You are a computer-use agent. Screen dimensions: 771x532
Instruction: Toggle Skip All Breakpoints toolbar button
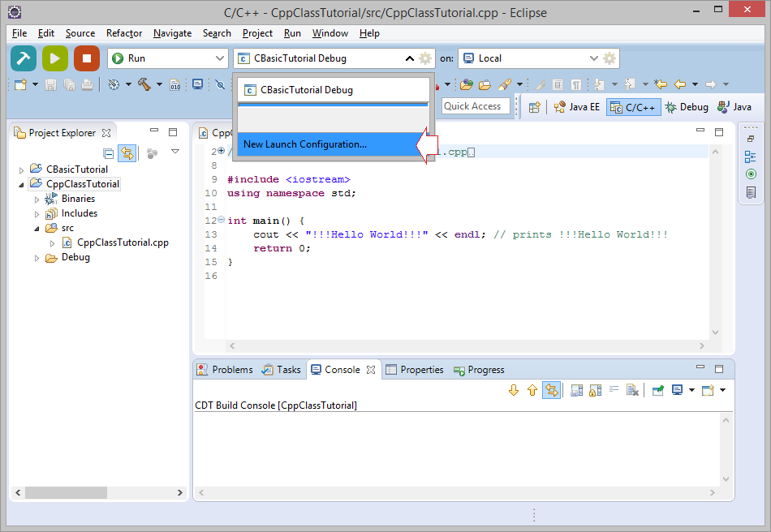(220, 84)
